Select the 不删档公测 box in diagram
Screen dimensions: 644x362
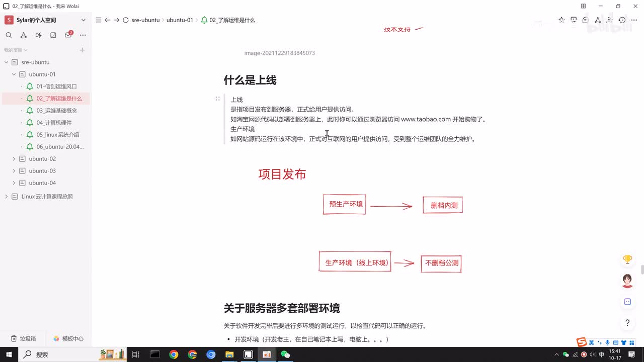(x=441, y=263)
